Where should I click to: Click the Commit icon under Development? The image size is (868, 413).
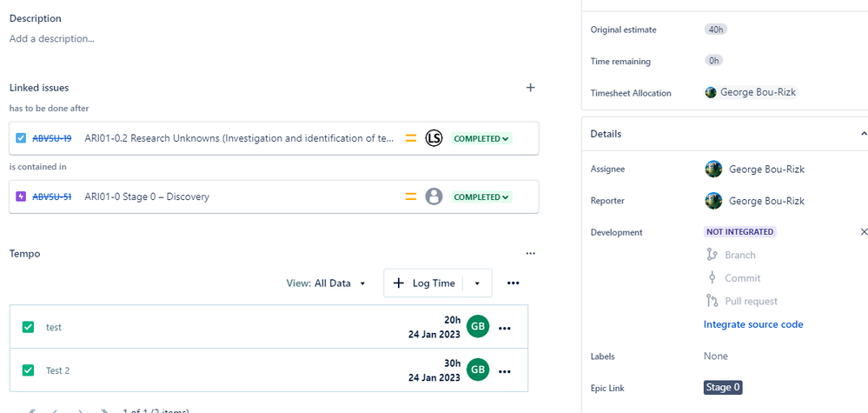coord(712,278)
